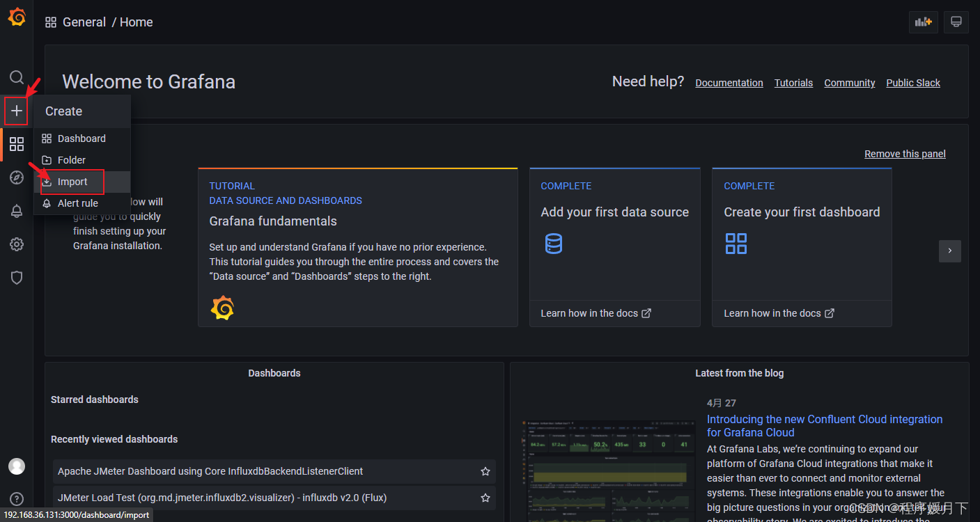Select Dashboard in Create menu
This screenshot has width=980, height=522.
pos(82,139)
